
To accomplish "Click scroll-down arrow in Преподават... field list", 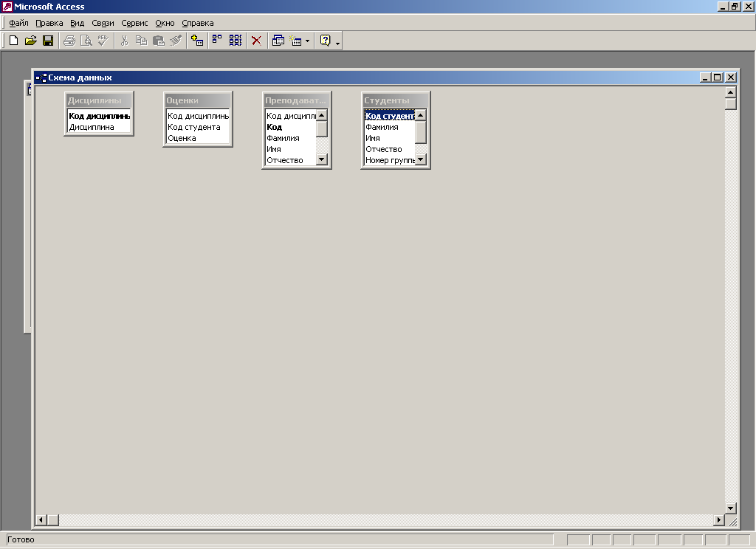I will (322, 159).
